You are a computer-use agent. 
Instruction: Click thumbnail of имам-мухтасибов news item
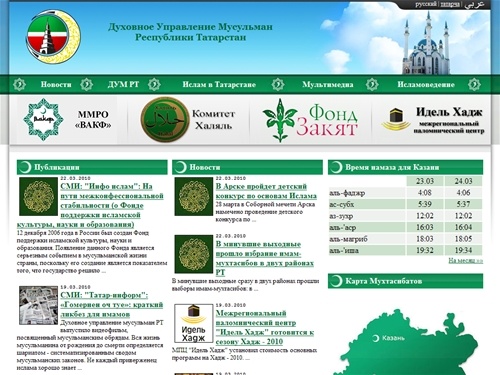(194, 254)
